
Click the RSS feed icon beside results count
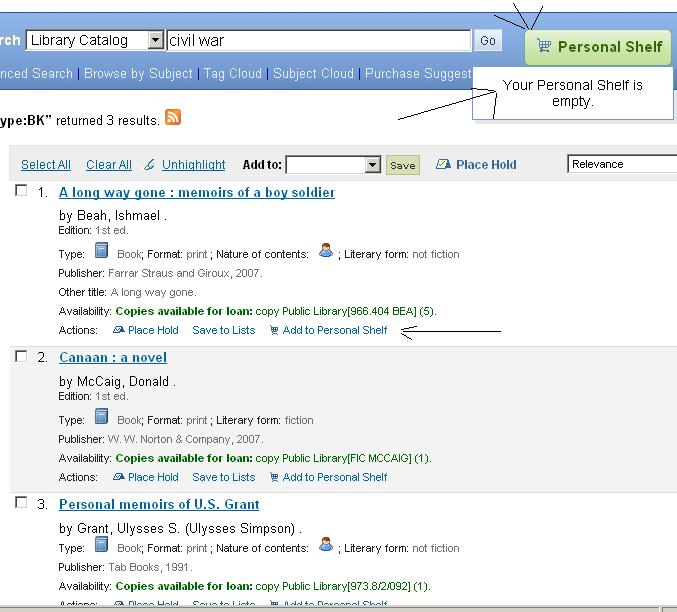click(x=173, y=118)
